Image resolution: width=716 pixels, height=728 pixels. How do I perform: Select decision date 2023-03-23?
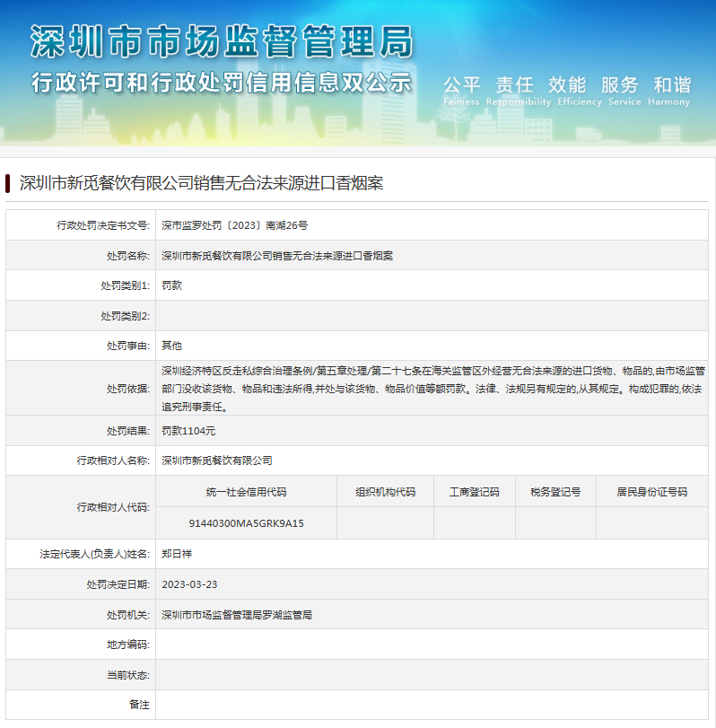click(189, 584)
